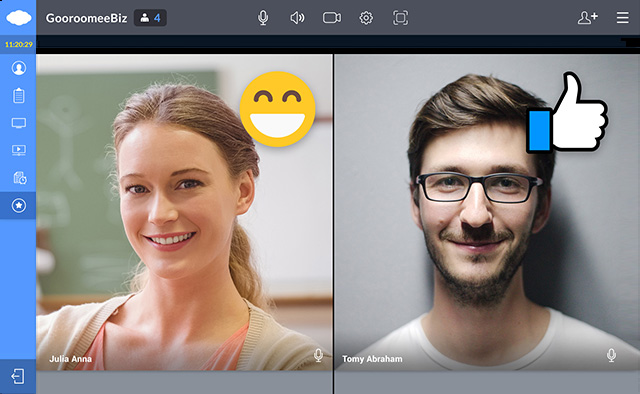The height and width of the screenshot is (394, 640).
Task: Turn off the video camera icon
Action: click(x=332, y=18)
